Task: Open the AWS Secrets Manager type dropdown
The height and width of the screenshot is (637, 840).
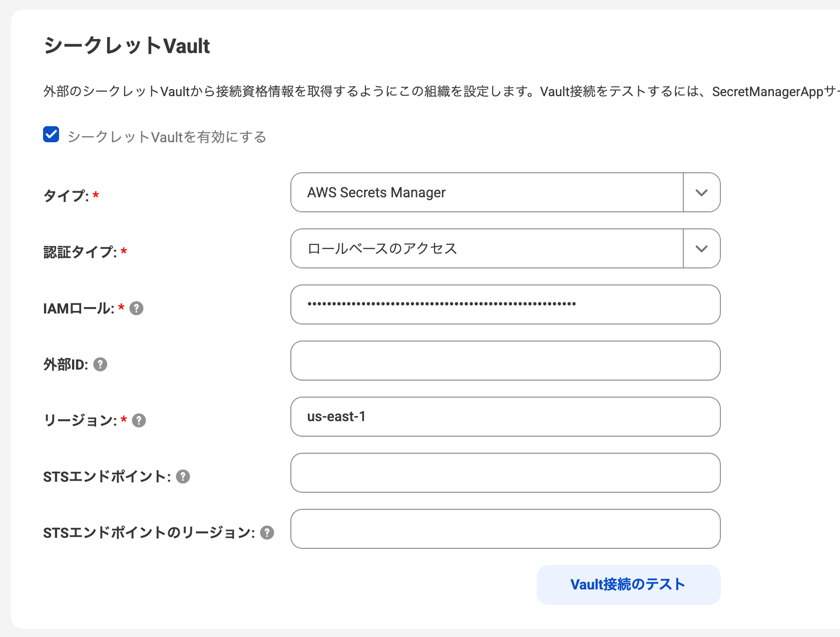Action: (487, 193)
